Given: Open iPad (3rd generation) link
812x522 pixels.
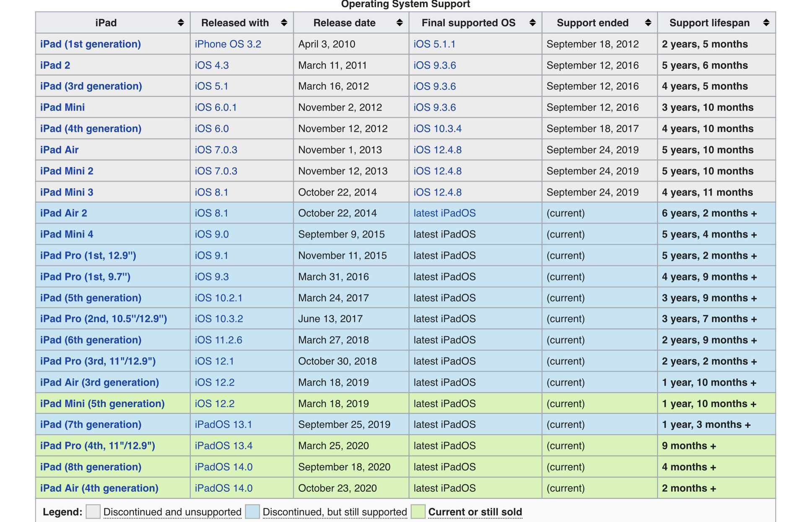Looking at the screenshot, I should coord(91,86).
